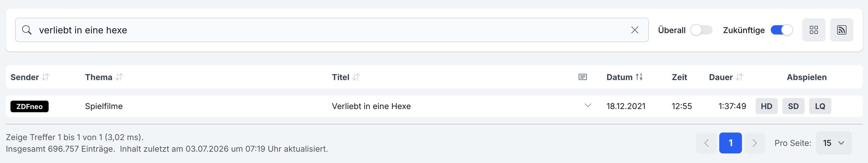Expand details for Verliebt in eine Hexe
The width and height of the screenshot is (868, 163).
click(x=588, y=106)
